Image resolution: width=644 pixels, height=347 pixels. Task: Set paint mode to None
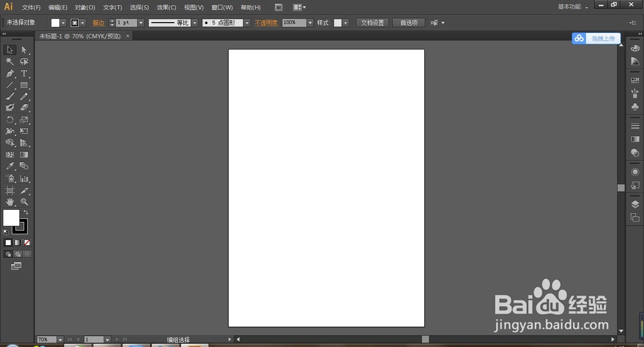[27, 243]
